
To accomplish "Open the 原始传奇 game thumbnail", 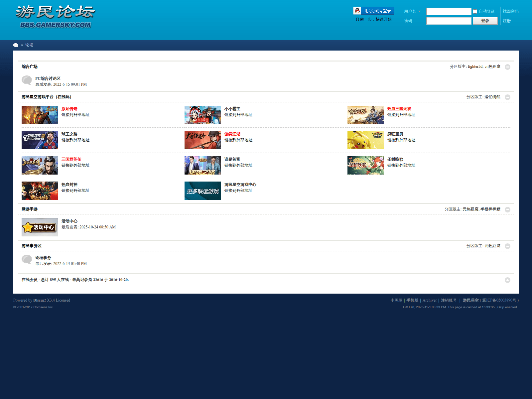I will (40, 115).
